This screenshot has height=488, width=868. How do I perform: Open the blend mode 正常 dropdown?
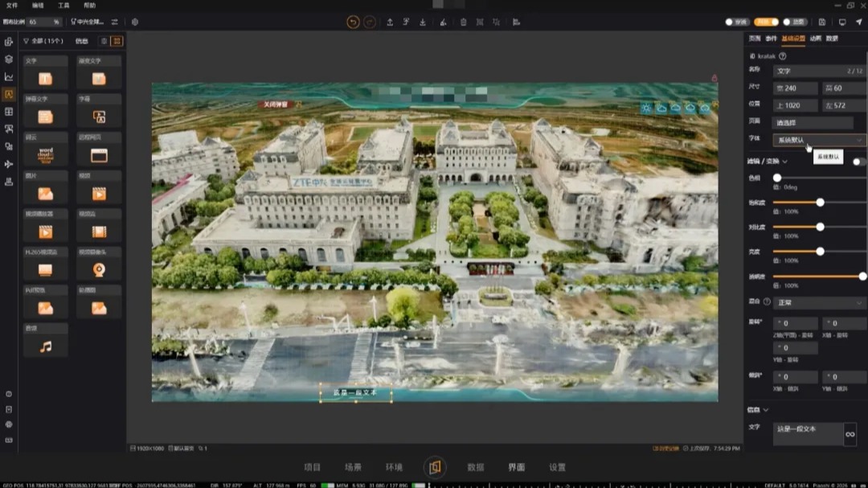(x=819, y=302)
